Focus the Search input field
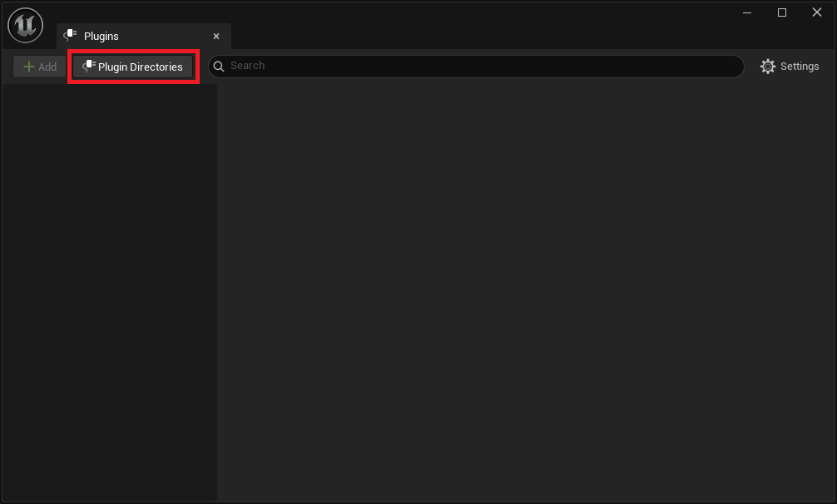The width and height of the screenshot is (837, 504). (483, 66)
